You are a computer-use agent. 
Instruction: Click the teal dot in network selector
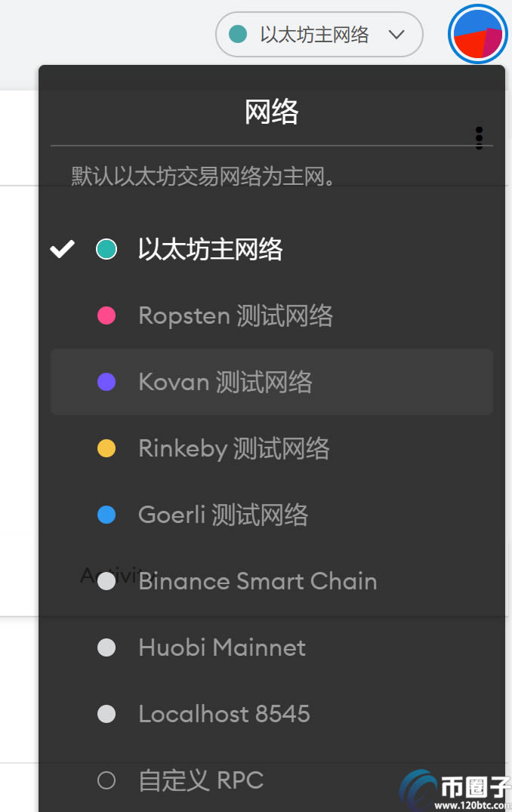pos(238,35)
